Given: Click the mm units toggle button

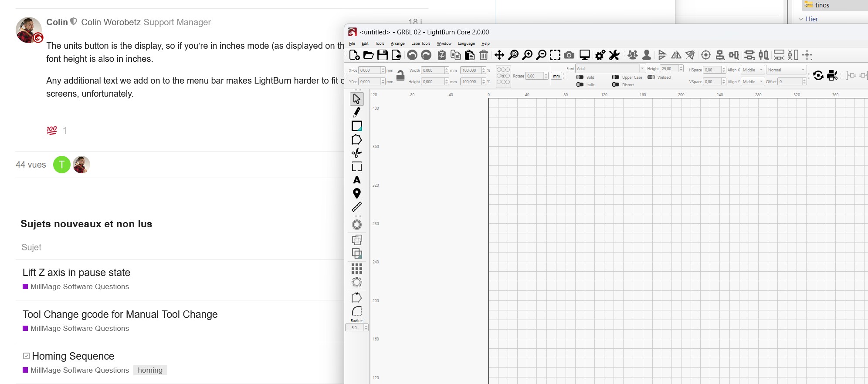Looking at the screenshot, I should coord(556,76).
